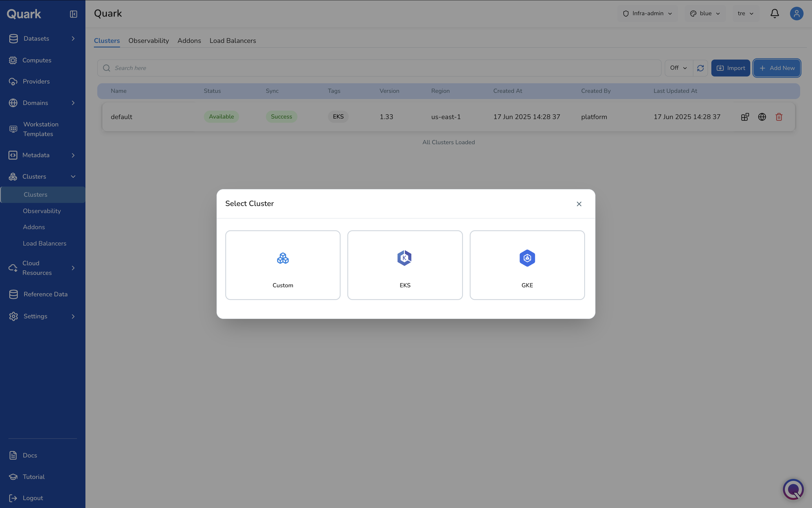Click the Success sync badge
The height and width of the screenshot is (508, 812).
click(281, 117)
